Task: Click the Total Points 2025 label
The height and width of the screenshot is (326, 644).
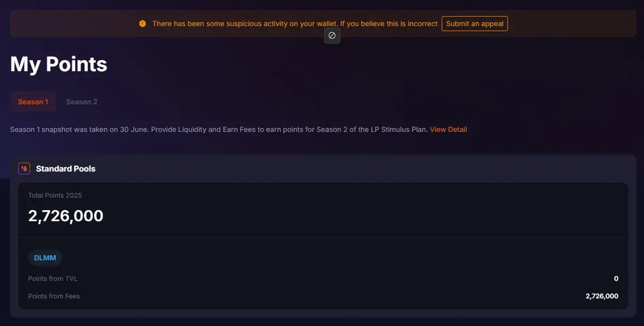Action: (55, 195)
